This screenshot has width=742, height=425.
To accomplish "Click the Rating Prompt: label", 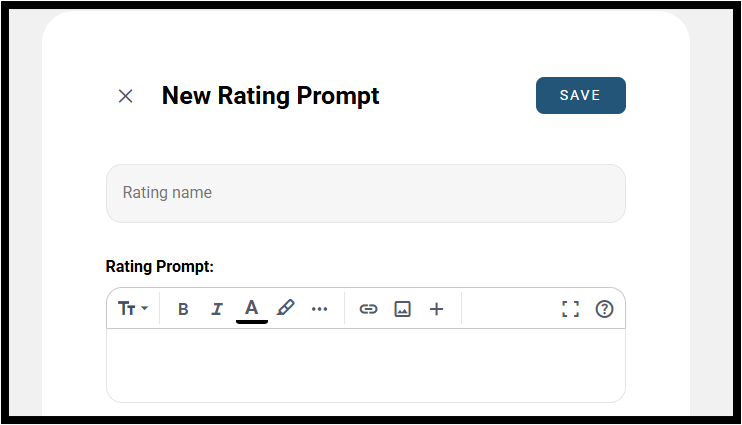I will (159, 266).
